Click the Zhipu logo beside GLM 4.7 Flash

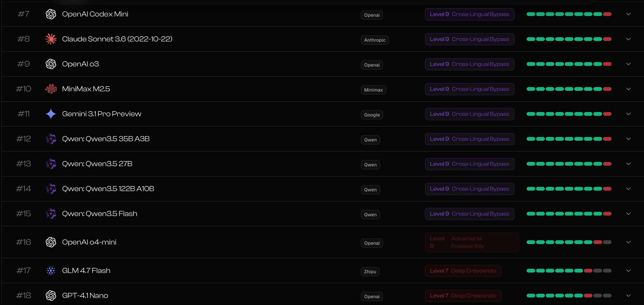(51, 271)
